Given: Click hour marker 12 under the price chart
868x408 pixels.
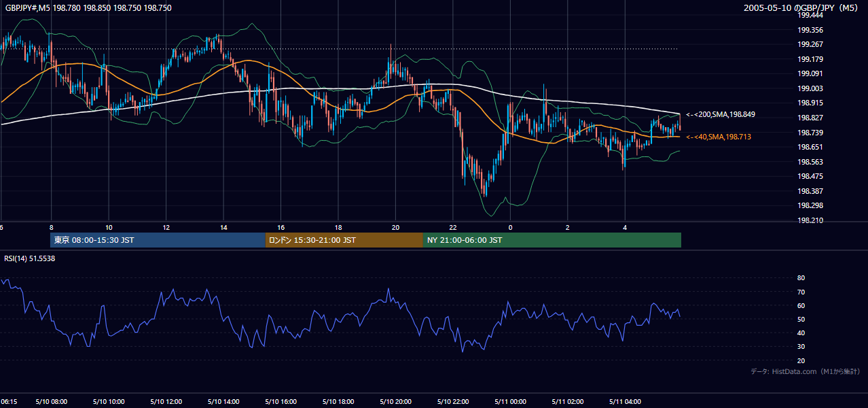Looking at the screenshot, I should coord(166,228).
